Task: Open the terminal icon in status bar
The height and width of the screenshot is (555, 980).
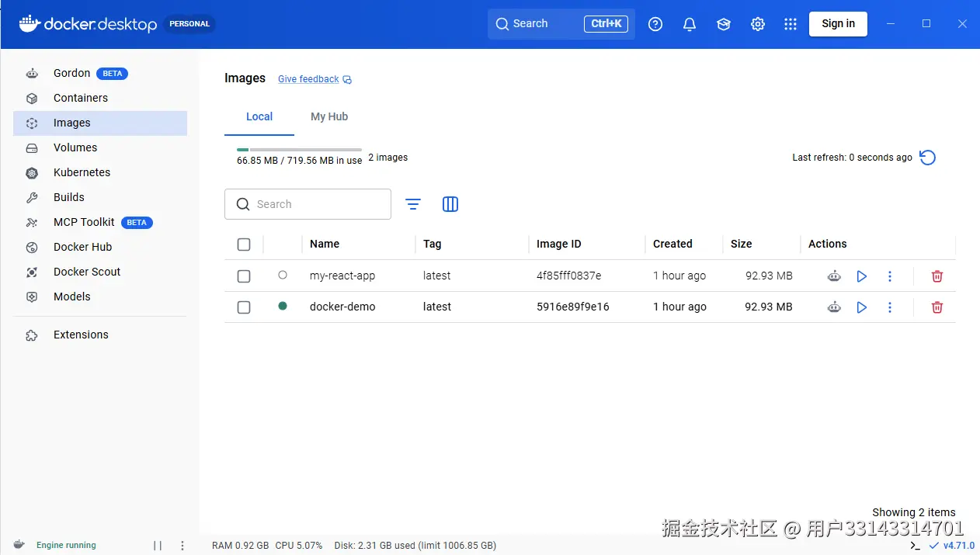Action: pyautogui.click(x=915, y=546)
